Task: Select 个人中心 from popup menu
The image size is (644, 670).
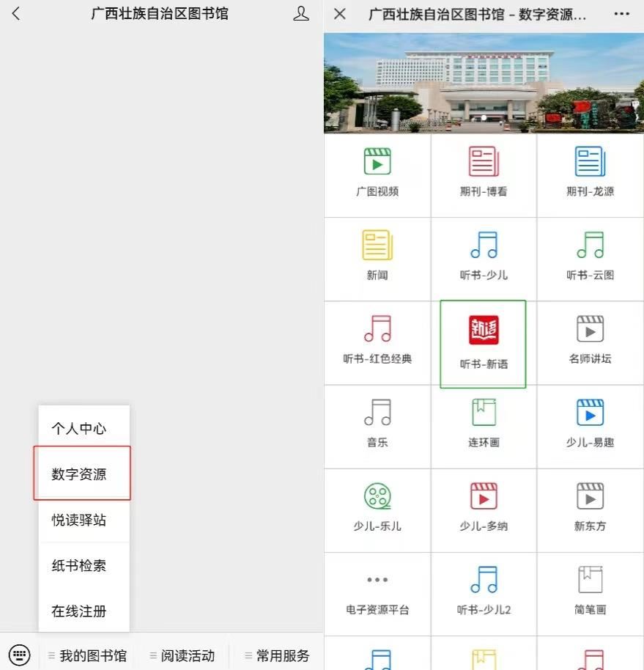Action: [x=84, y=428]
